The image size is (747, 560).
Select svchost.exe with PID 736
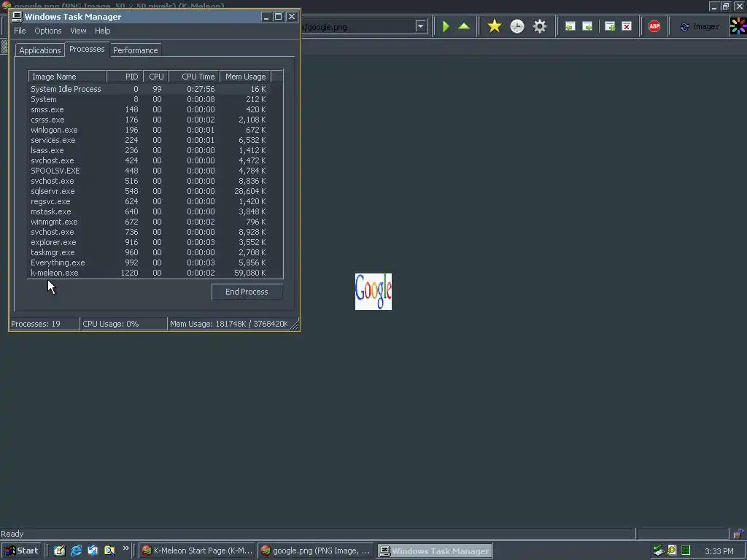pyautogui.click(x=149, y=232)
